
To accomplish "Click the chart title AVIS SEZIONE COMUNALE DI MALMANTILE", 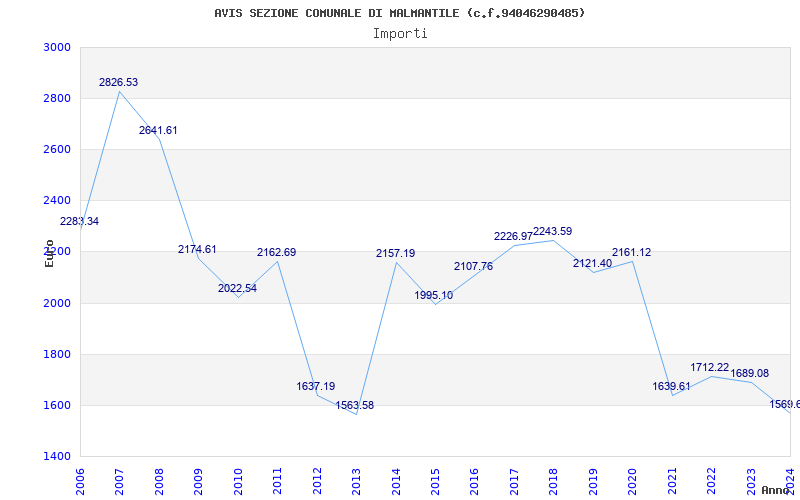I will [x=399, y=13].
